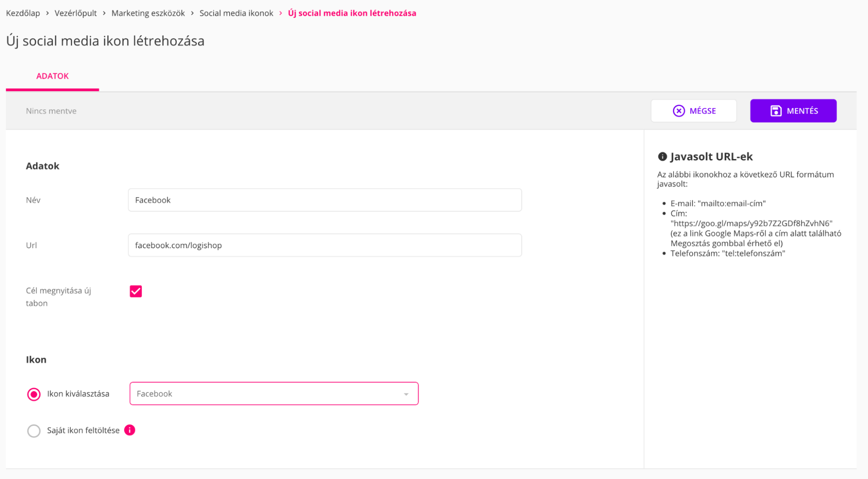This screenshot has height=479, width=868.
Task: Click the breadcrumb chevron after Kezdőlap
Action: (47, 13)
